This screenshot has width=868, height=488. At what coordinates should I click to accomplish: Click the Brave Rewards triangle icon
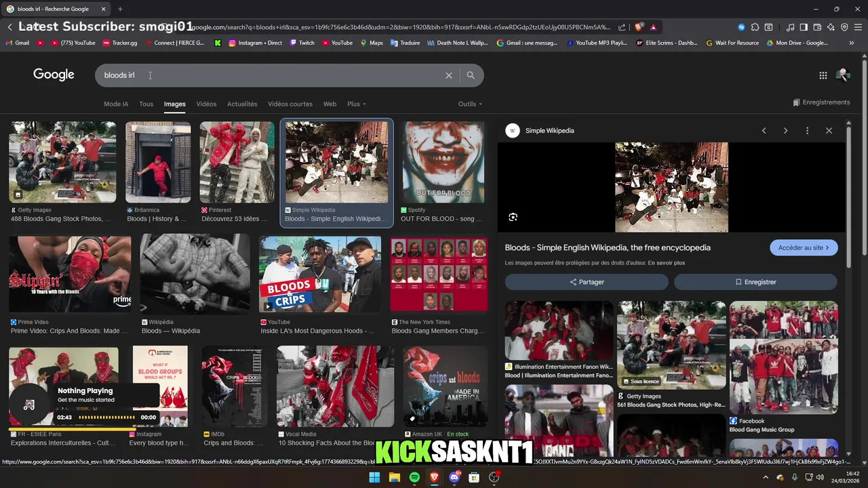click(x=653, y=27)
